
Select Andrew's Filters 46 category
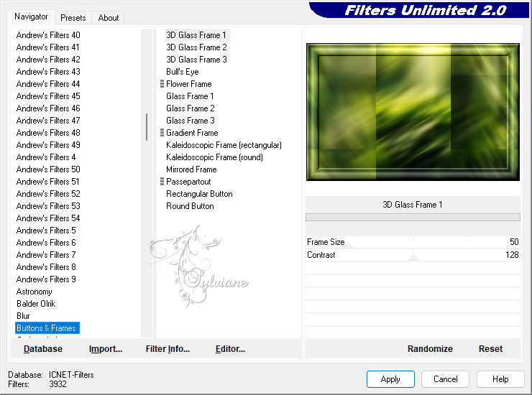pos(48,108)
